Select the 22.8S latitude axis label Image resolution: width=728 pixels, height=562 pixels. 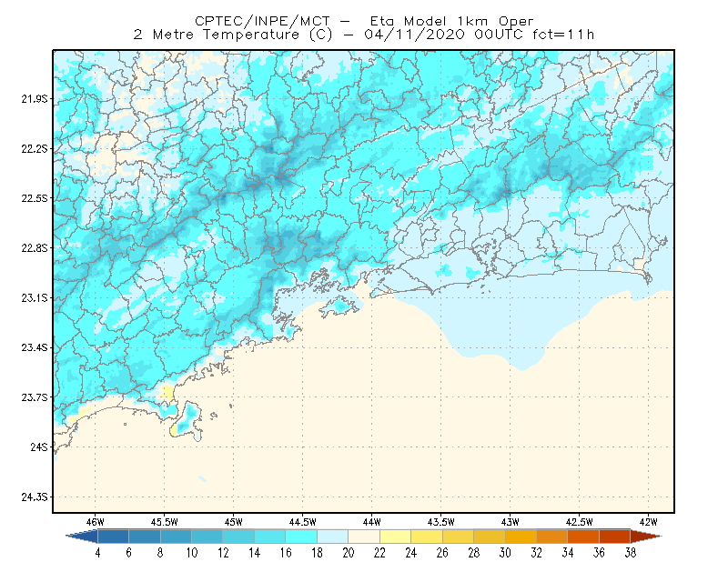[35, 248]
